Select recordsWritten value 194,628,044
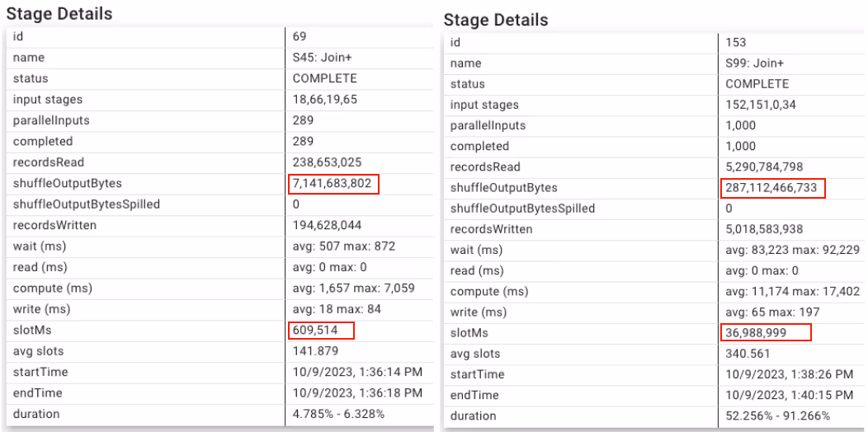This screenshot has width=868, height=432. coord(328,226)
